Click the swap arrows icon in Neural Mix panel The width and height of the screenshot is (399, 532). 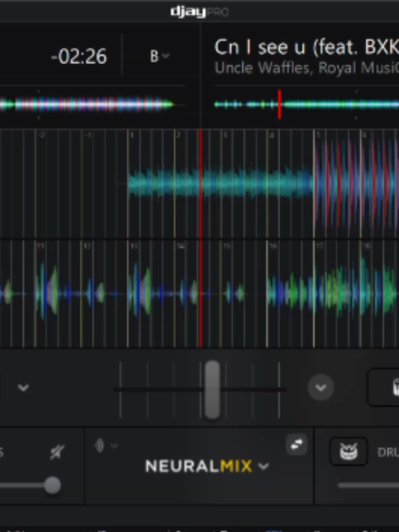296,444
